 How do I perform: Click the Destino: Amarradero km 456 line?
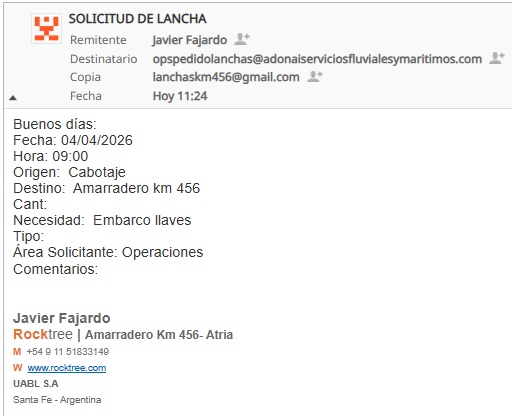point(106,188)
